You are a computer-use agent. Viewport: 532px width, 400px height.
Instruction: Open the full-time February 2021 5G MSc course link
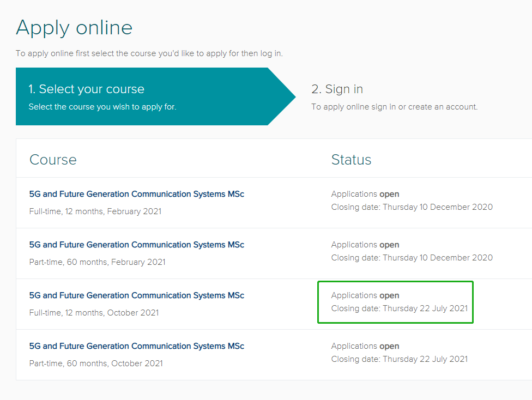(x=136, y=194)
